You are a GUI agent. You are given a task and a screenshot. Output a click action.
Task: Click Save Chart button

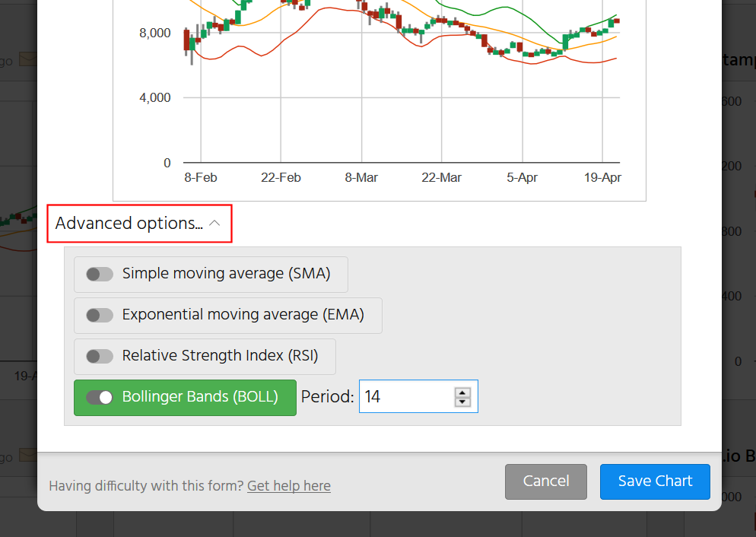655,481
